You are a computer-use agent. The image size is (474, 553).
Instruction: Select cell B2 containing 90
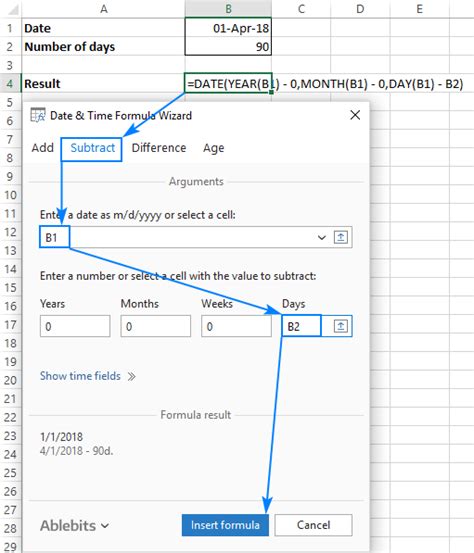tap(228, 46)
